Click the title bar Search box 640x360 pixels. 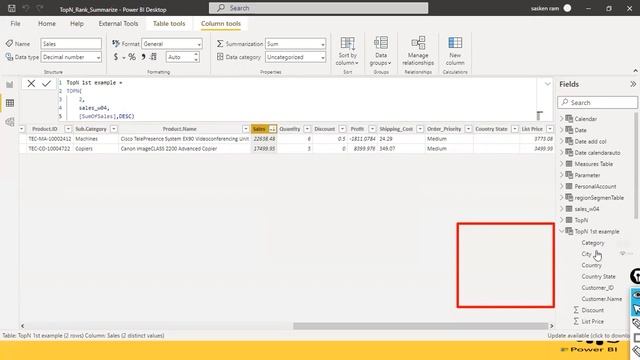(x=318, y=8)
